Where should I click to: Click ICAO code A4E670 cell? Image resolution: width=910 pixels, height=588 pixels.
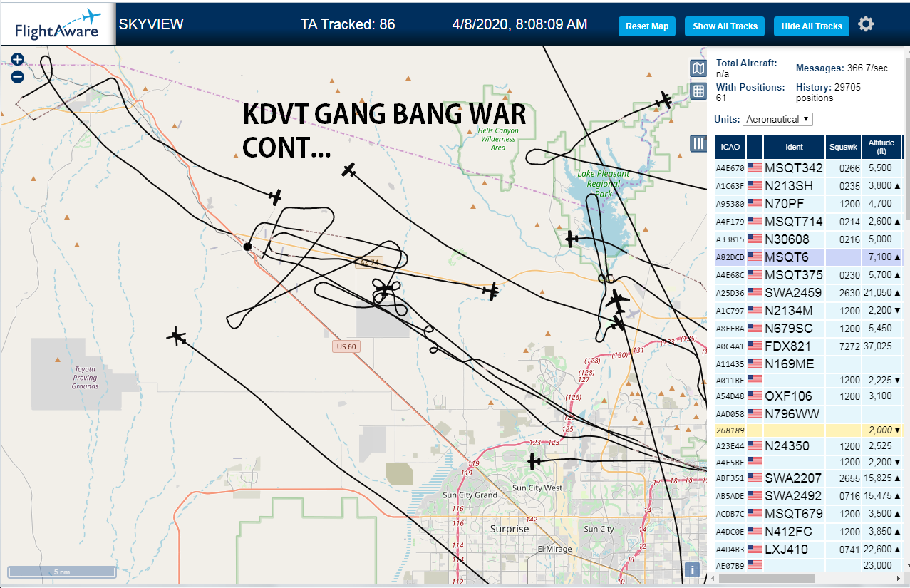click(730, 168)
